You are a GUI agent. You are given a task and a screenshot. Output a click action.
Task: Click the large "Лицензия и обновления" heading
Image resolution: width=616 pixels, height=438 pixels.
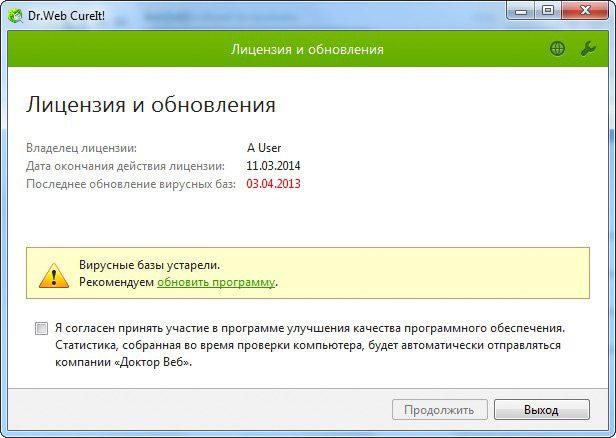pyautogui.click(x=150, y=105)
